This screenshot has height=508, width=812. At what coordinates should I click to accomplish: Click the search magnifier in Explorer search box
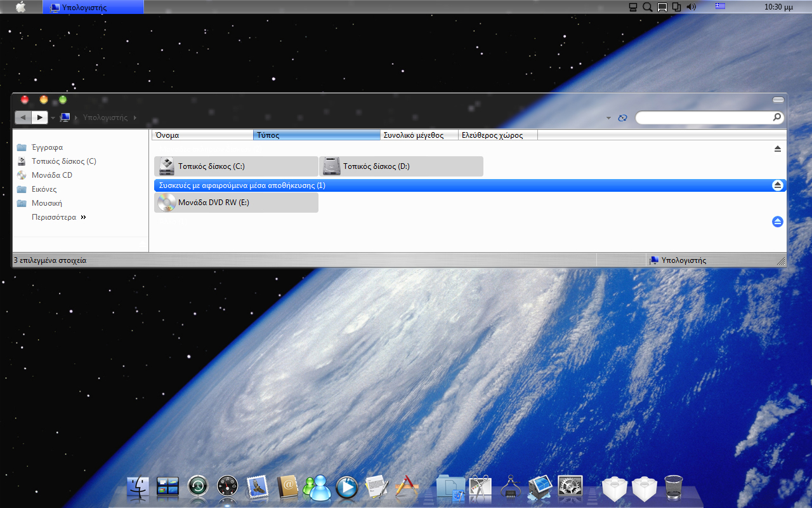tap(776, 117)
